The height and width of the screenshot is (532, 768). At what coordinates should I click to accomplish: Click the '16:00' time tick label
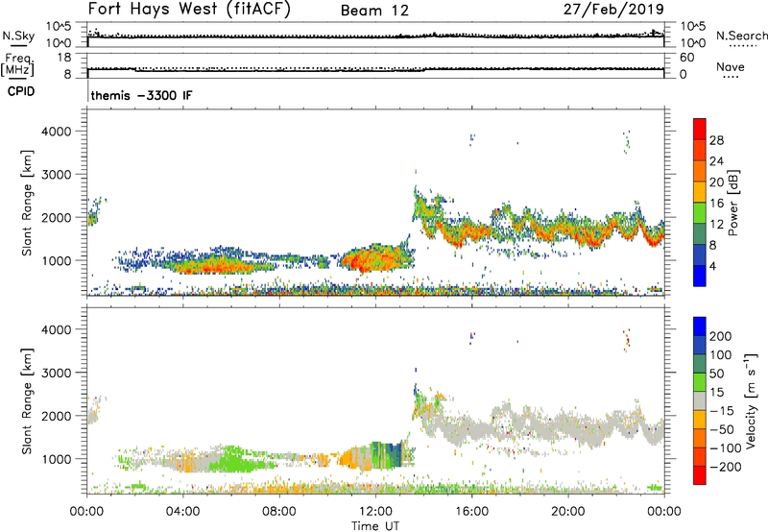coord(471,512)
